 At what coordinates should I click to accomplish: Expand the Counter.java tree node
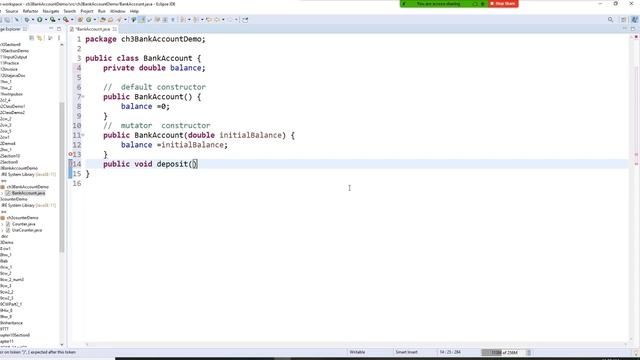click(x=2, y=224)
